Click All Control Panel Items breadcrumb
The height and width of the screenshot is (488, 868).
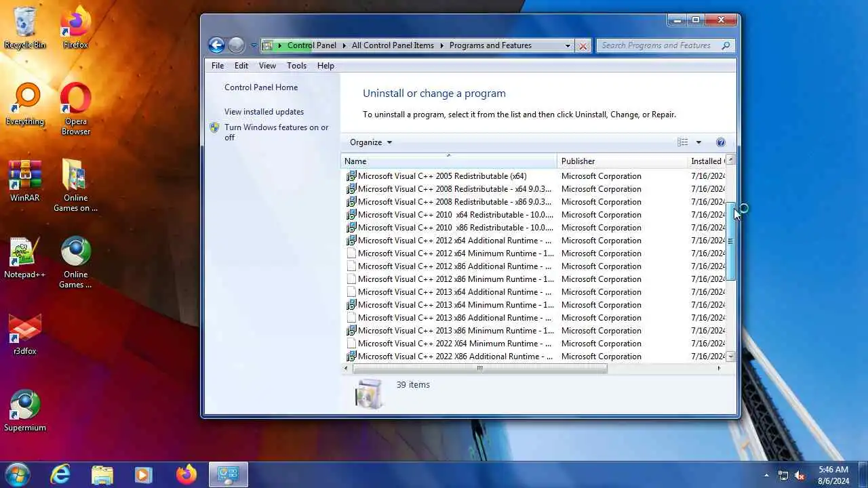393,45
